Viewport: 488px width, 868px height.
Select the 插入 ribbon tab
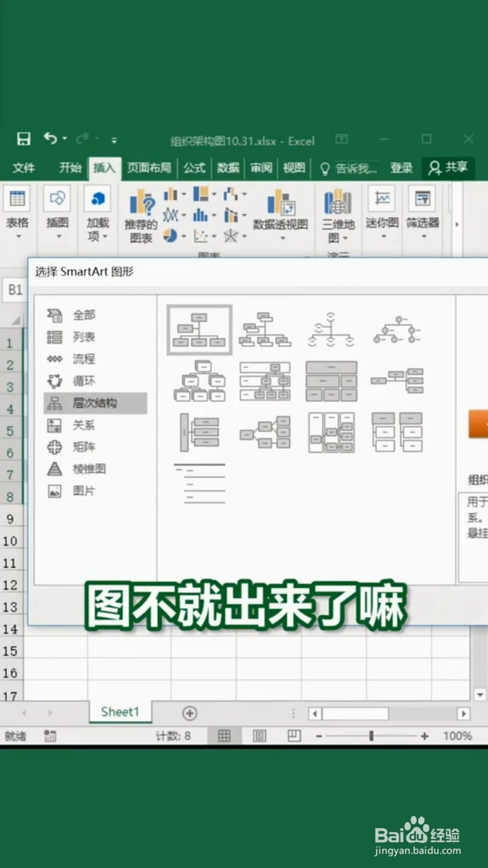click(104, 168)
